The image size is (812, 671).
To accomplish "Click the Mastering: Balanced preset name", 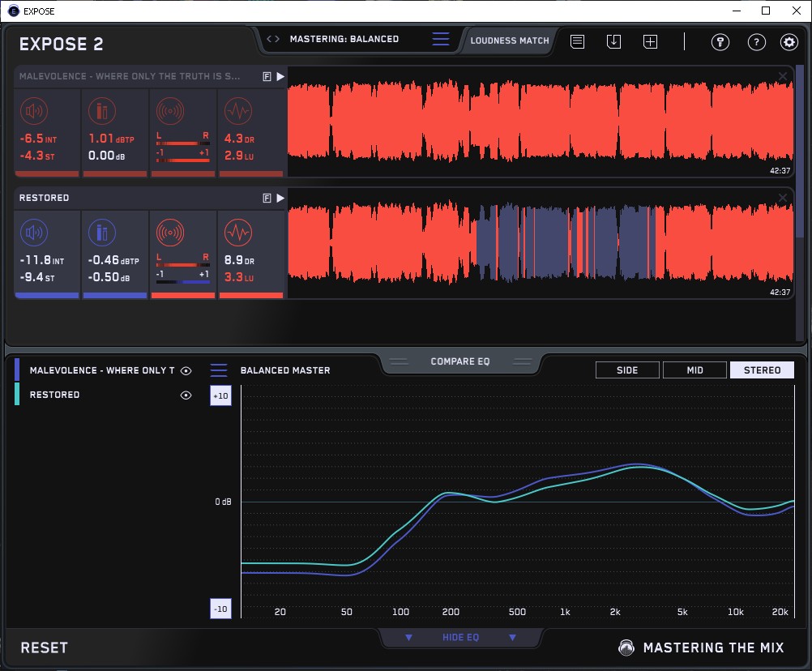I will click(x=344, y=39).
